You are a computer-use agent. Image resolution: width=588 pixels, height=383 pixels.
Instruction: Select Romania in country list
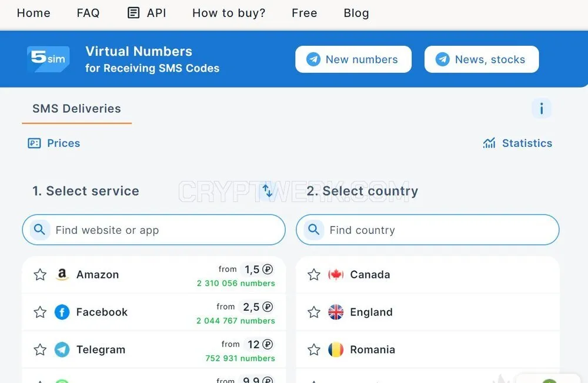coord(427,350)
